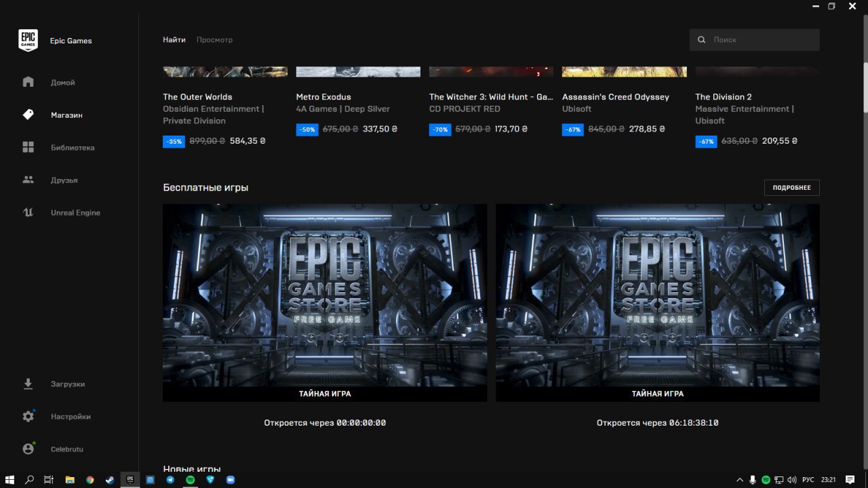868x488 pixels.
Task: Click the Настройки label in sidebar
Action: [71, 417]
